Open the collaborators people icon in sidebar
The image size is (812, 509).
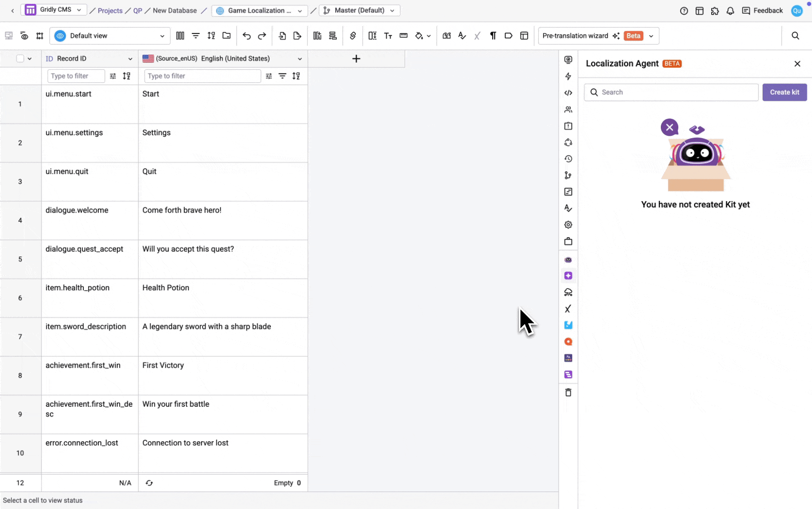(x=568, y=109)
